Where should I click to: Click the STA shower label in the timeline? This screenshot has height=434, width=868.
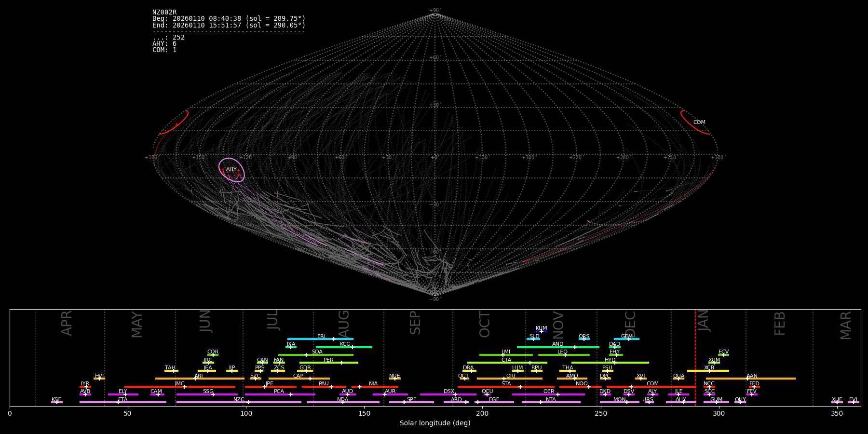(506, 384)
